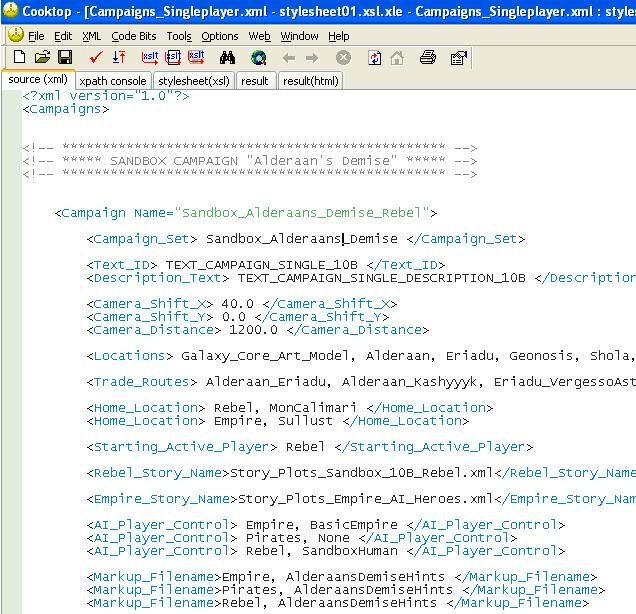The image size is (636, 614).
Task: Click the back arrow toolbar icon
Action: 289,58
